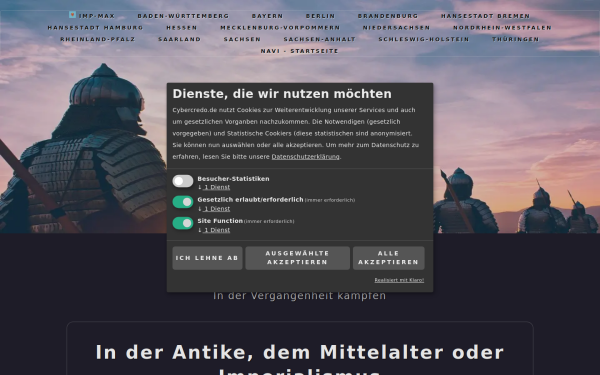Viewport: 600px width, 375px height.
Task: Click the Site Function label text
Action: click(x=220, y=221)
